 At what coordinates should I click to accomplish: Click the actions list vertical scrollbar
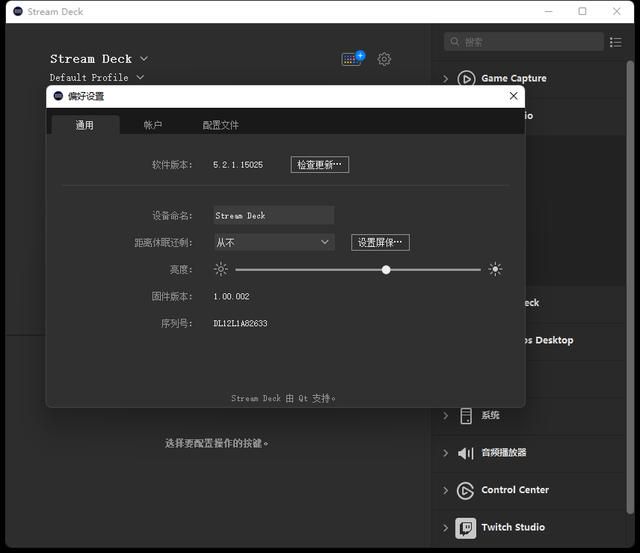coord(630,287)
